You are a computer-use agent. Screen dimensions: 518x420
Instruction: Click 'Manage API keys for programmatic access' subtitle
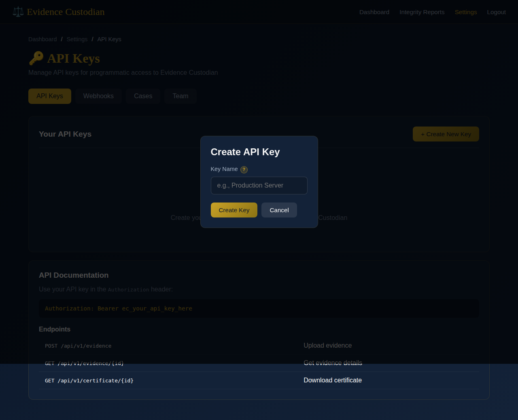123,73
